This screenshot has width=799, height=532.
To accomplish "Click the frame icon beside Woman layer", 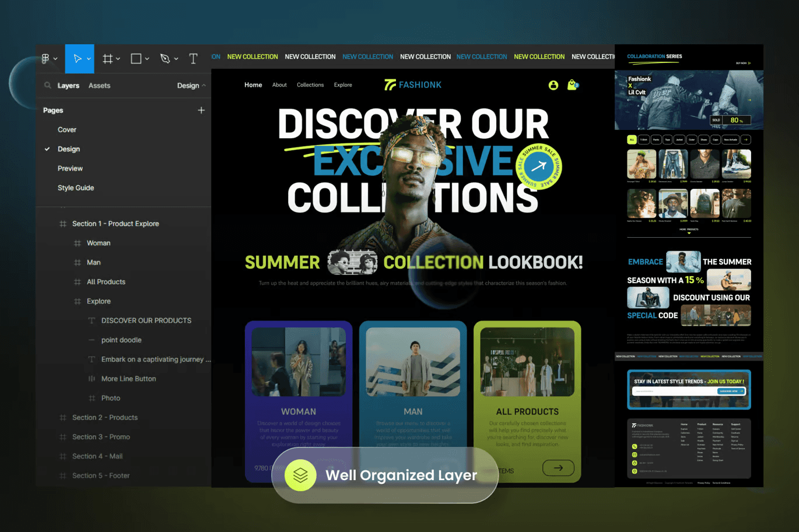I will (78, 244).
